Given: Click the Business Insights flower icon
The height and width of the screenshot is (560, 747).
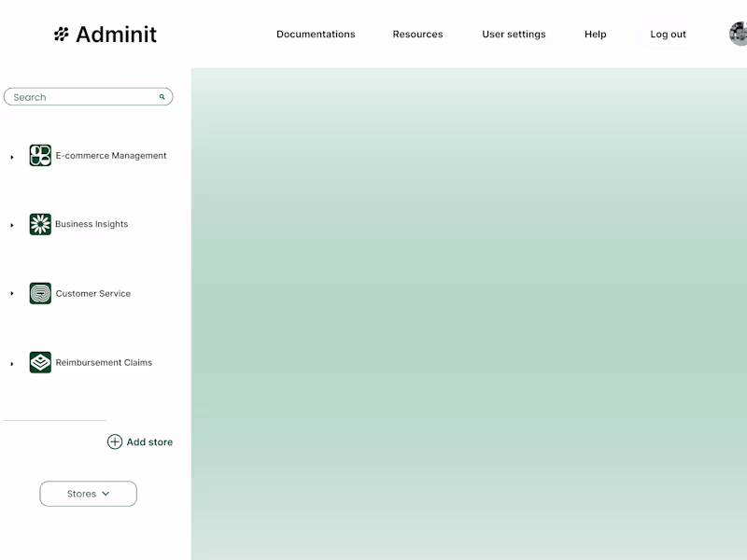Looking at the screenshot, I should click(x=40, y=224).
